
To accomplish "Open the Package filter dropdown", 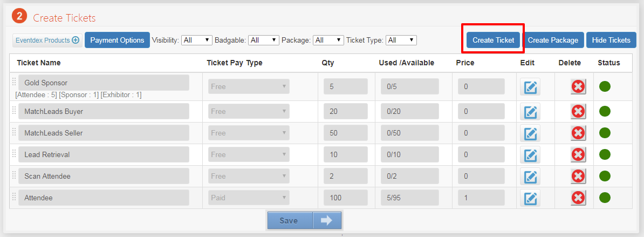I will (x=328, y=40).
